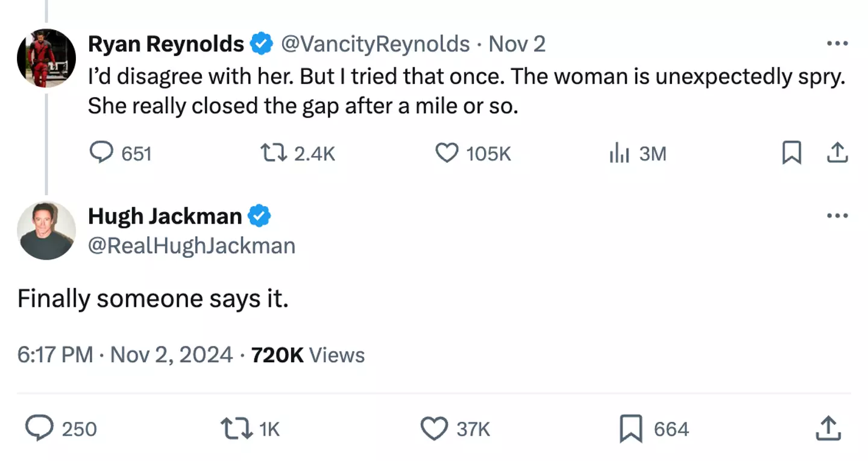The width and height of the screenshot is (868, 461).
Task: Reply to Hugh Jackman's tweet
Action: (39, 428)
